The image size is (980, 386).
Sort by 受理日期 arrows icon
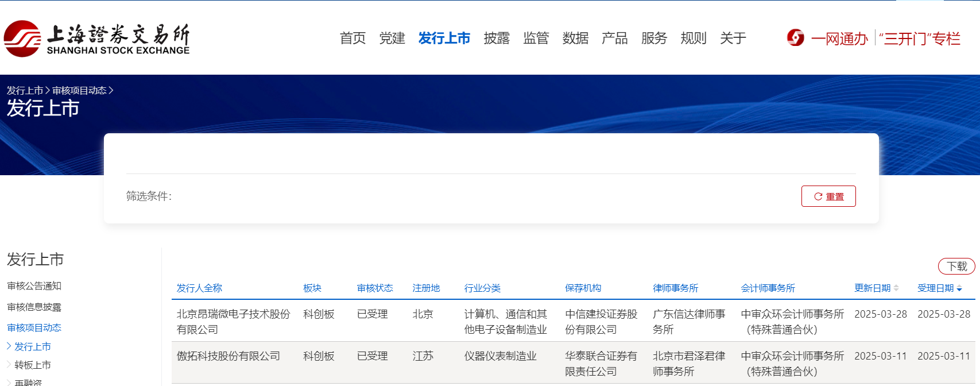coord(959,288)
